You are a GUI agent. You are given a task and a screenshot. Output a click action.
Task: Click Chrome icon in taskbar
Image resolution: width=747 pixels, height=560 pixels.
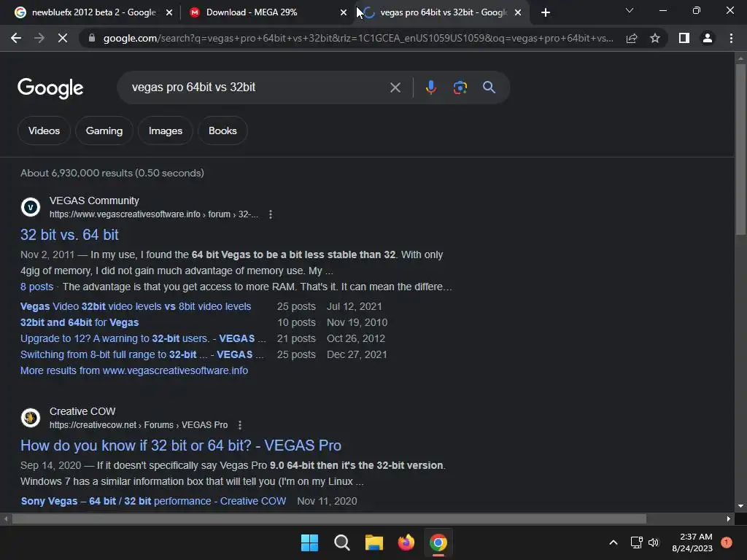(x=438, y=542)
